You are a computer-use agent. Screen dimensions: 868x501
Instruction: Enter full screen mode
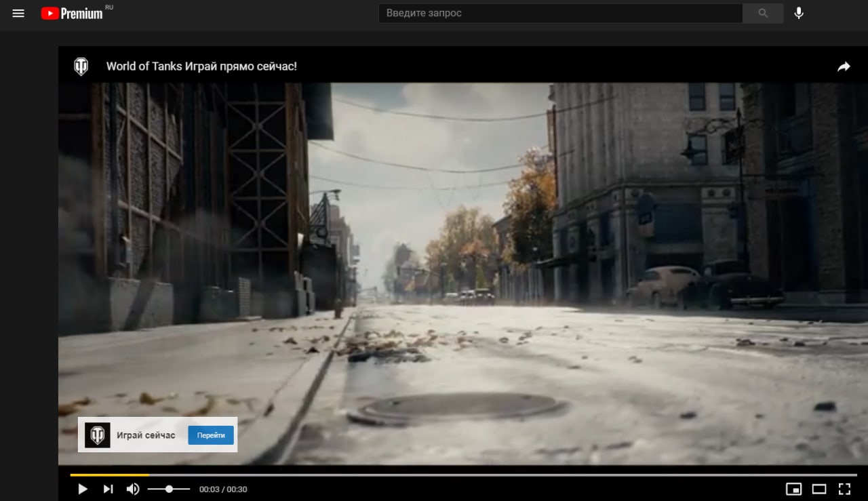pyautogui.click(x=844, y=489)
